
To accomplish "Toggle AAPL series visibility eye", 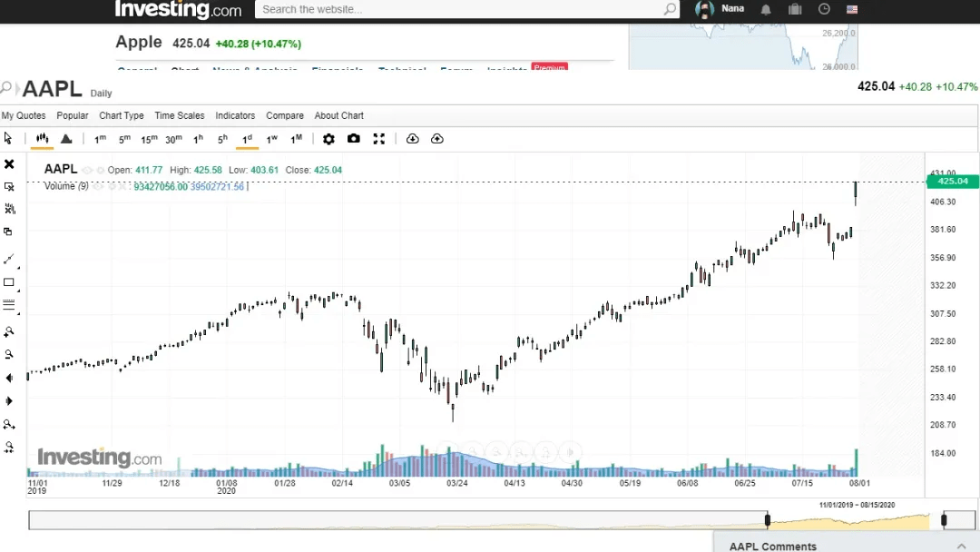I will pyautogui.click(x=87, y=170).
